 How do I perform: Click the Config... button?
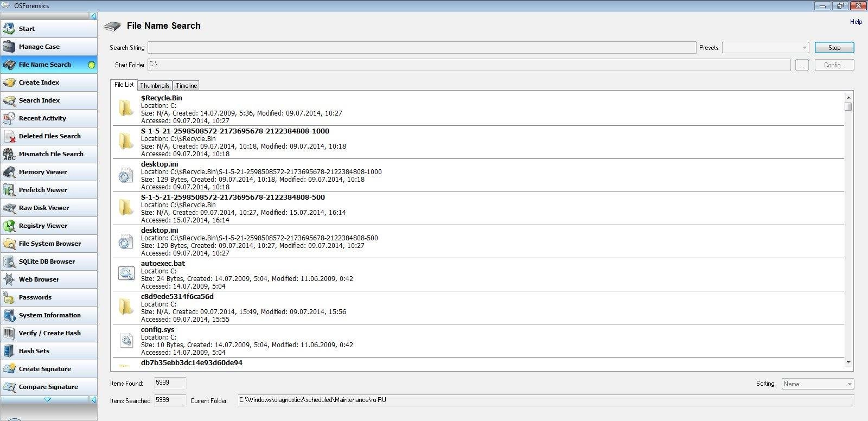point(834,65)
